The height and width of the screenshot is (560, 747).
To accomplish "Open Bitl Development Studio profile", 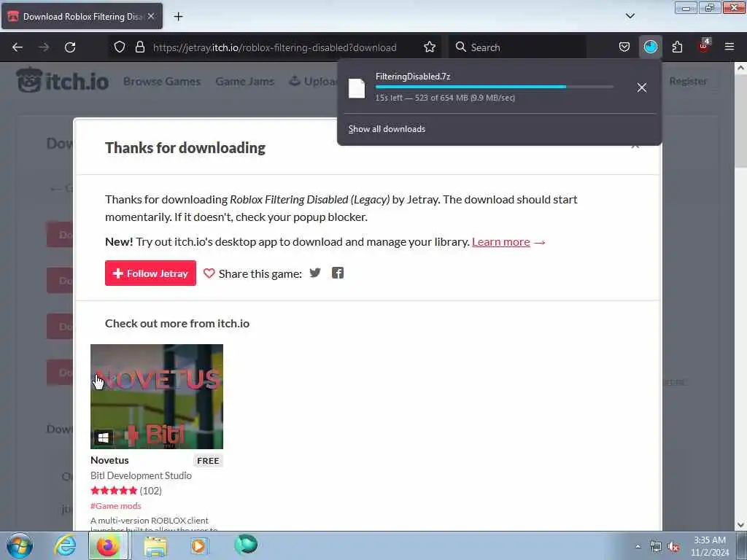I will pyautogui.click(x=141, y=475).
